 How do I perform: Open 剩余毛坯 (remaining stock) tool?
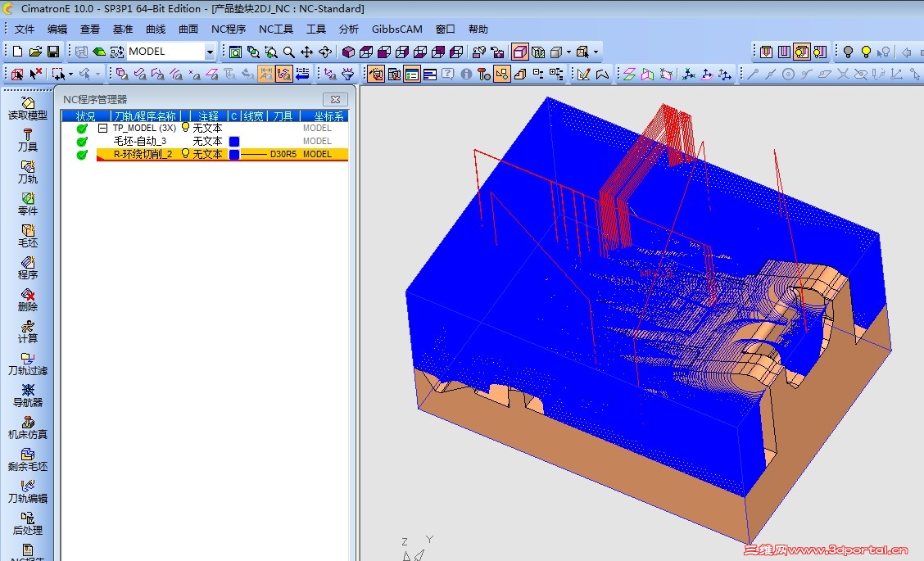28,459
